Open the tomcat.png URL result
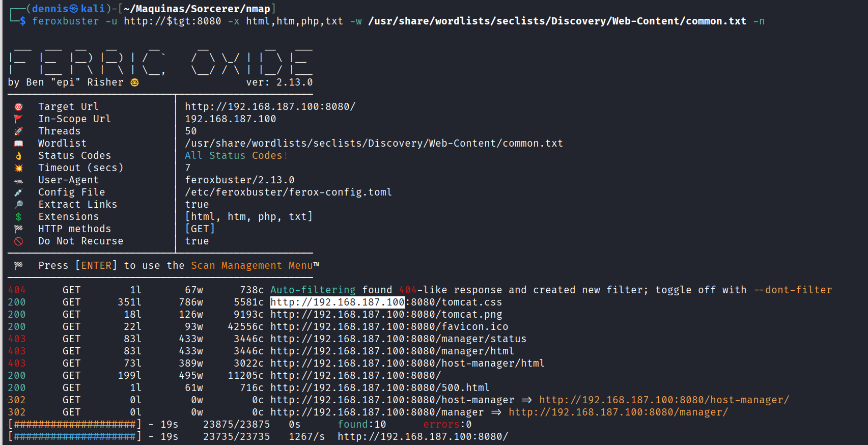 click(x=386, y=315)
